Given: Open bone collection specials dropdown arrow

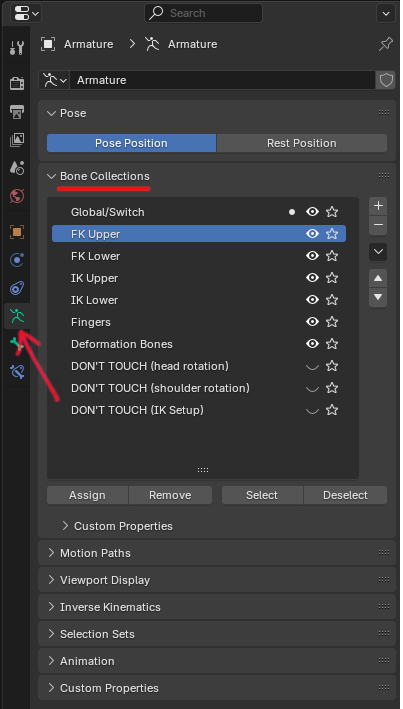Looking at the screenshot, I should [378, 252].
